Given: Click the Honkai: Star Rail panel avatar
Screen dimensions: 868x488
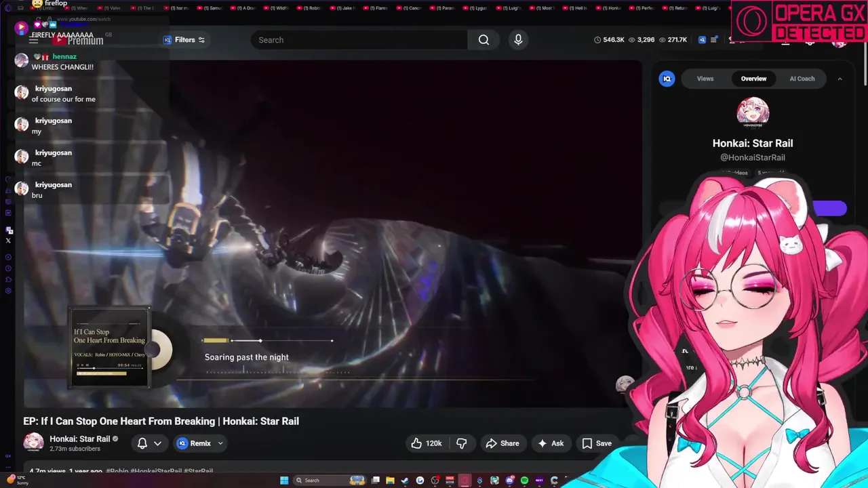Looking at the screenshot, I should (753, 112).
